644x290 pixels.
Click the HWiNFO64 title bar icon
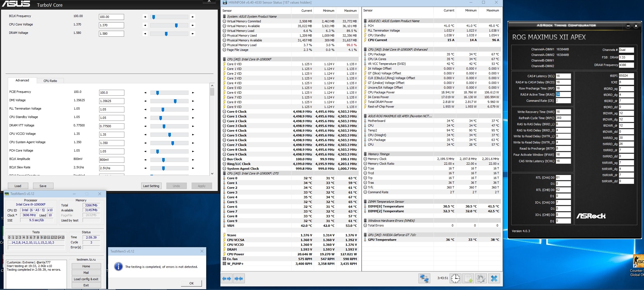pos(225,3)
